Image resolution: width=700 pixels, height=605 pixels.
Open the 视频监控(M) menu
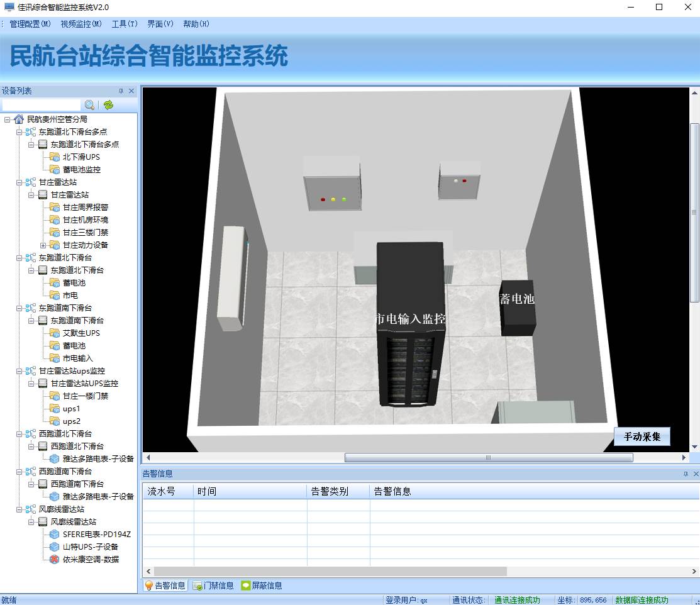point(81,24)
